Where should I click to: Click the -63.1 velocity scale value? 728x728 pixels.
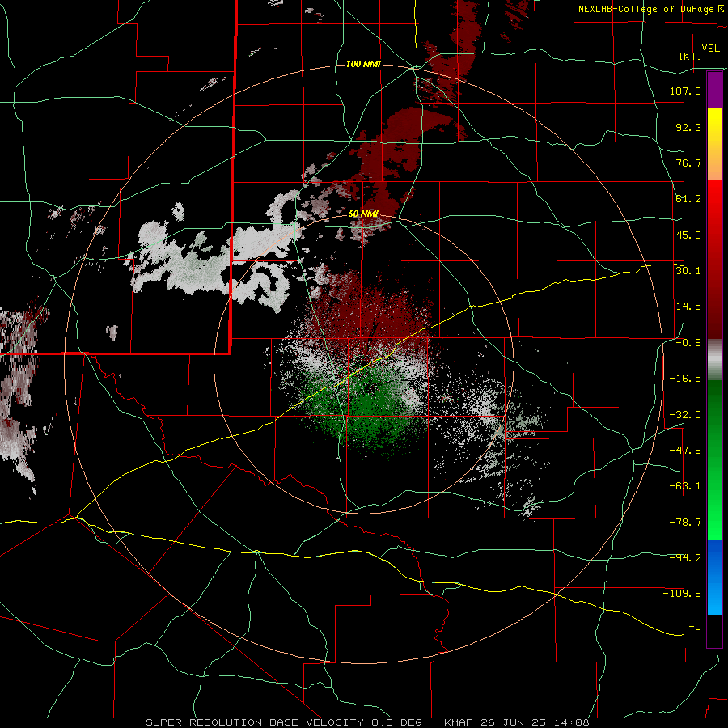click(685, 486)
